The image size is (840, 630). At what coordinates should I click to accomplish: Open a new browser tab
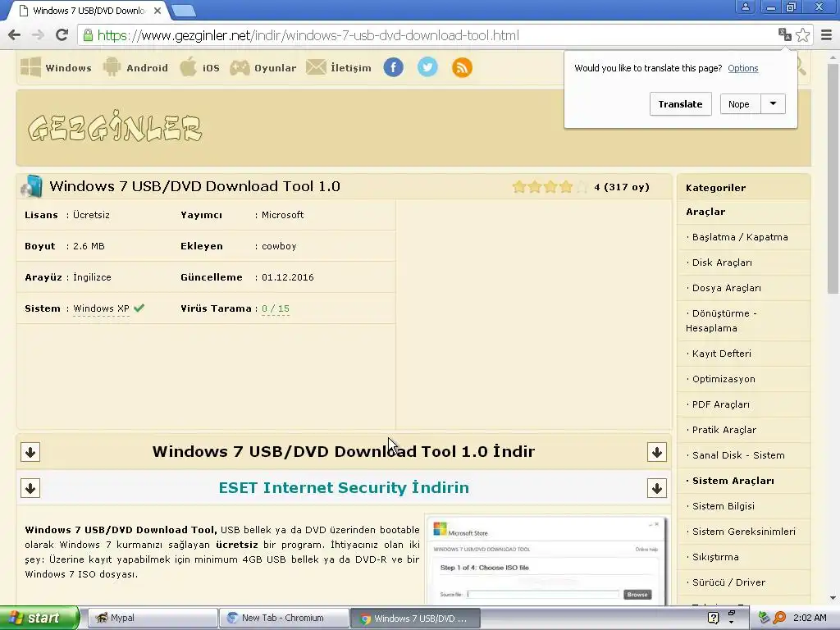tap(184, 10)
